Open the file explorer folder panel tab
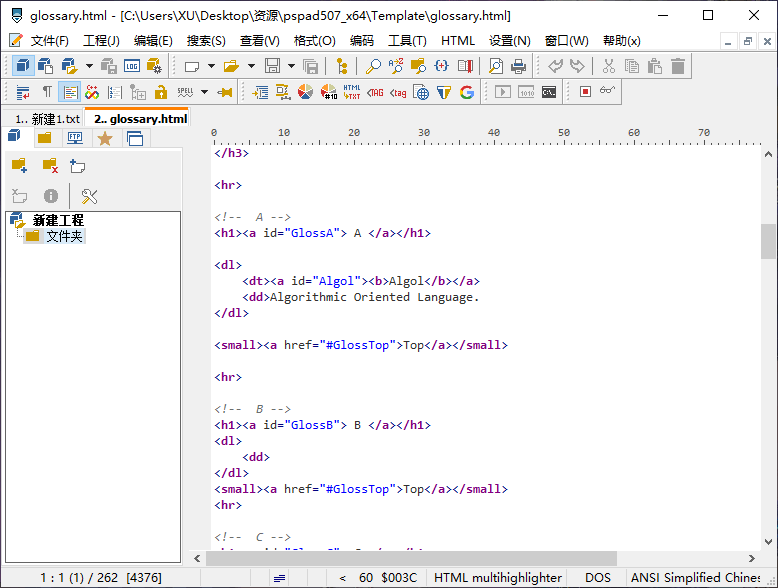The height and width of the screenshot is (588, 778). tap(45, 138)
